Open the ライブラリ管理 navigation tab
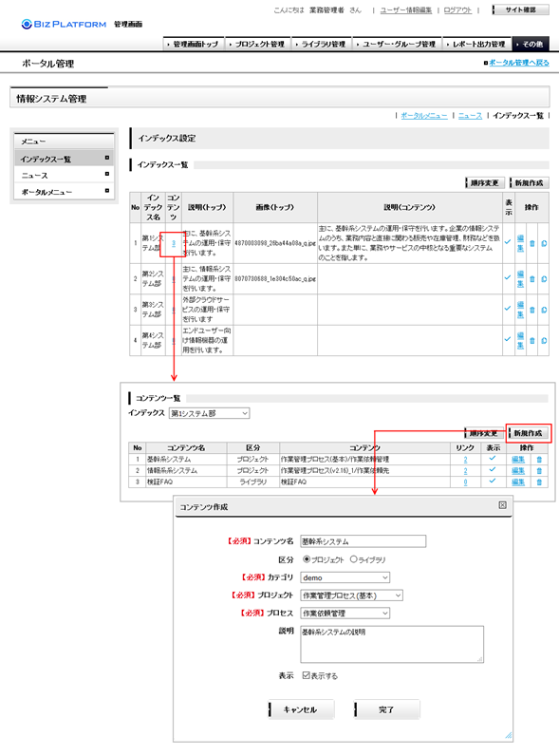This screenshot has height=756, width=559. (322, 44)
